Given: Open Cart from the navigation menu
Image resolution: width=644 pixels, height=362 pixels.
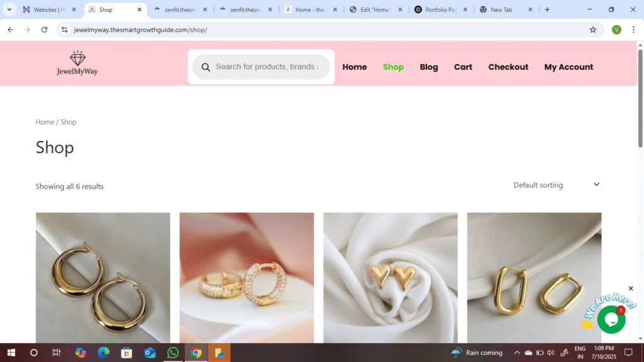Looking at the screenshot, I should tap(463, 67).
